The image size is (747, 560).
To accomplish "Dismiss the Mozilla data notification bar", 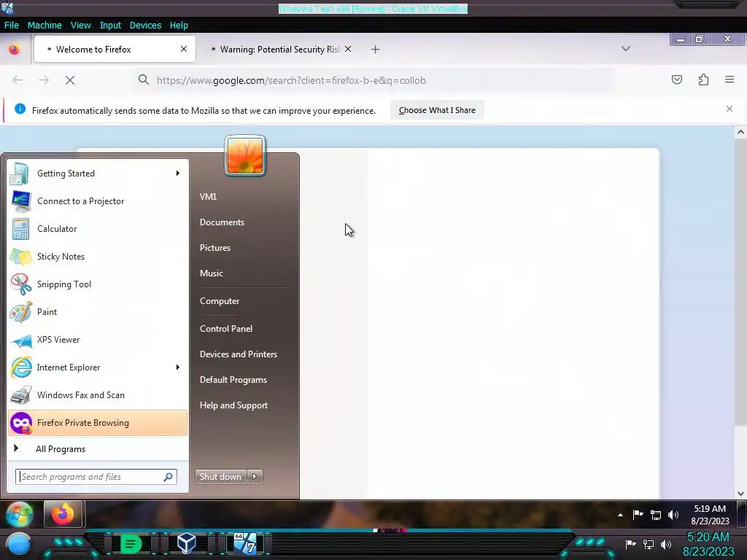I will click(x=729, y=109).
